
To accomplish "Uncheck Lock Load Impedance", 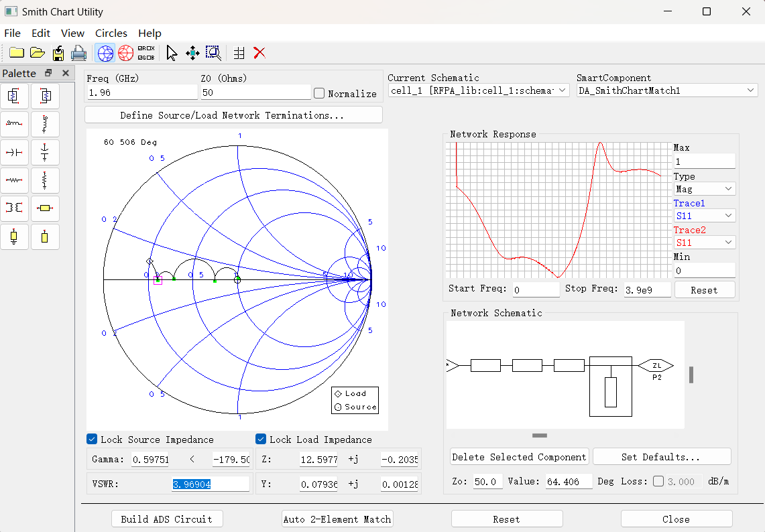I will 261,439.
